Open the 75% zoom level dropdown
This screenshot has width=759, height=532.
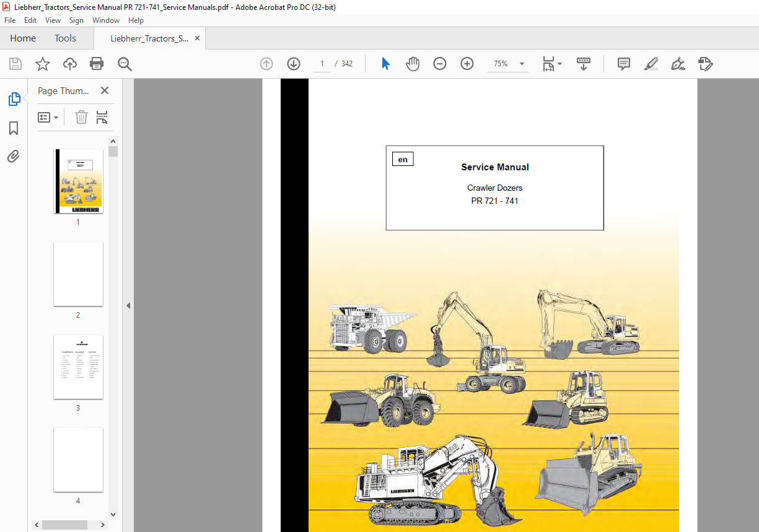(522, 64)
